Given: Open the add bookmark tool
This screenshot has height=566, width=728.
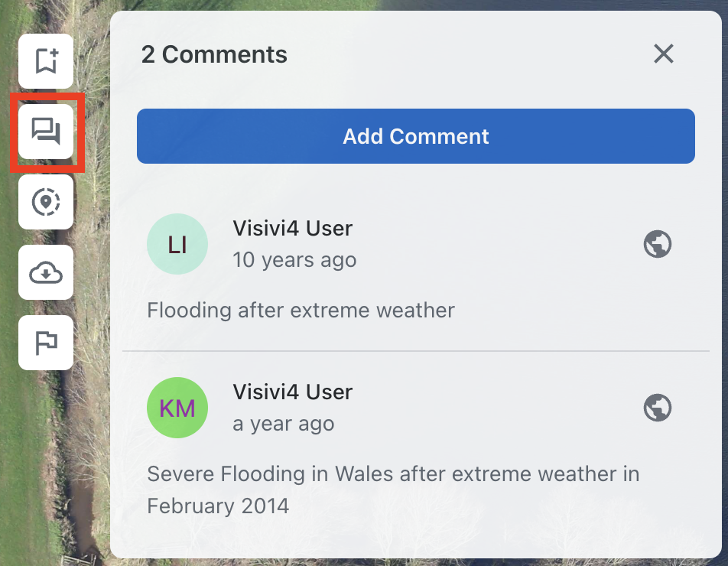Looking at the screenshot, I should tap(46, 61).
